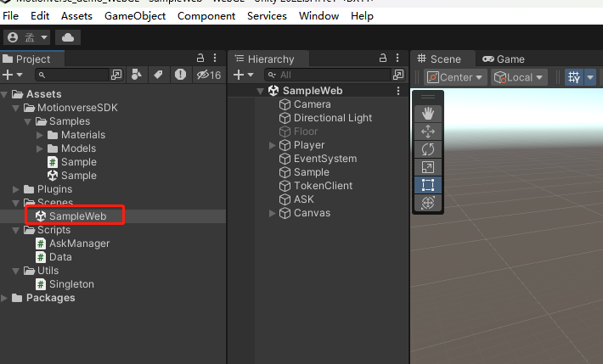
Task: Expand the Canvas object
Action: [273, 213]
